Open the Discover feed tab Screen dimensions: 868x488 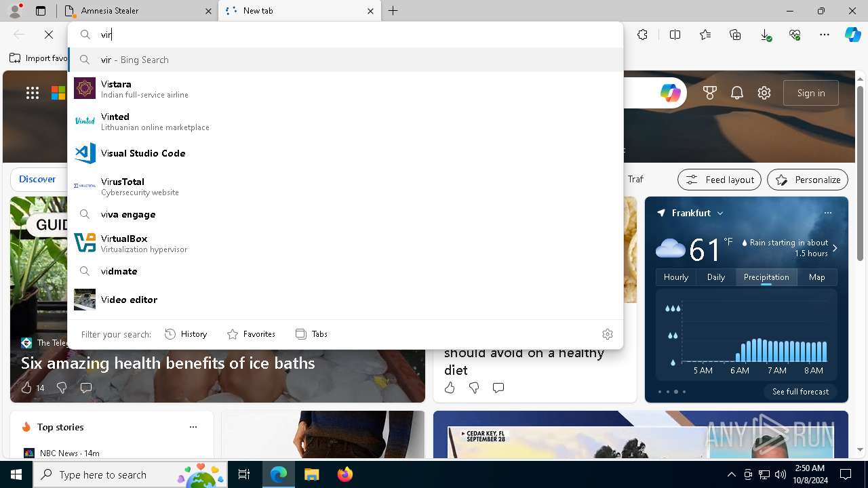(37, 179)
